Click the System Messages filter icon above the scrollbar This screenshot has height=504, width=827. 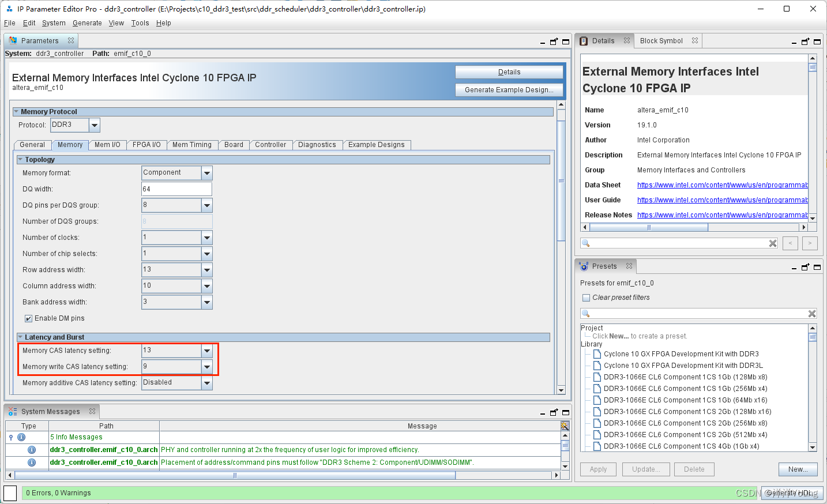pos(565,426)
